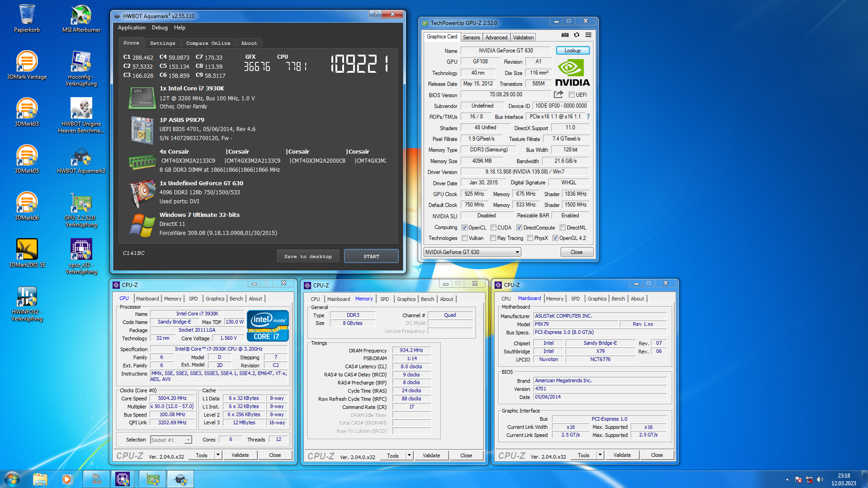Switch to Graphics tab in CPU-Z Mainboard window

[x=597, y=299]
